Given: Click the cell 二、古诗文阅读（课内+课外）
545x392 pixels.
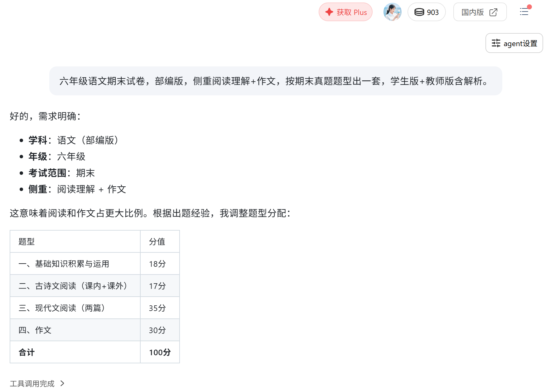Looking at the screenshot, I should click(x=75, y=286).
